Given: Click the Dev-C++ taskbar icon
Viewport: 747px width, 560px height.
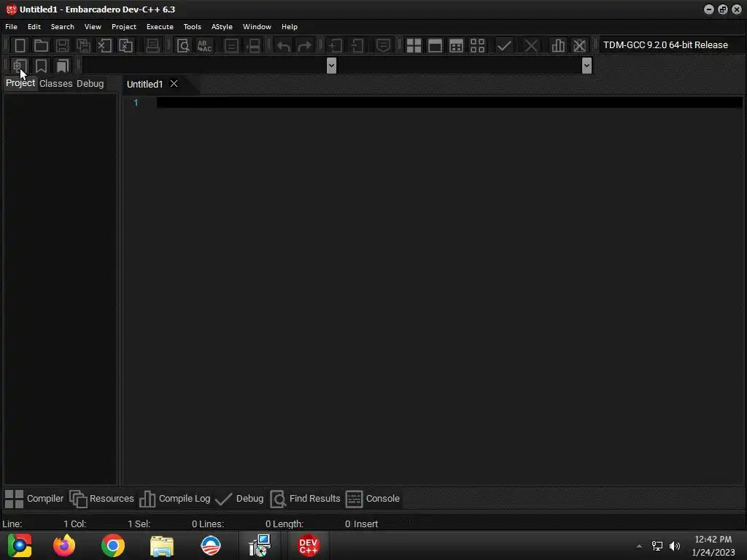Looking at the screenshot, I should click(x=309, y=545).
